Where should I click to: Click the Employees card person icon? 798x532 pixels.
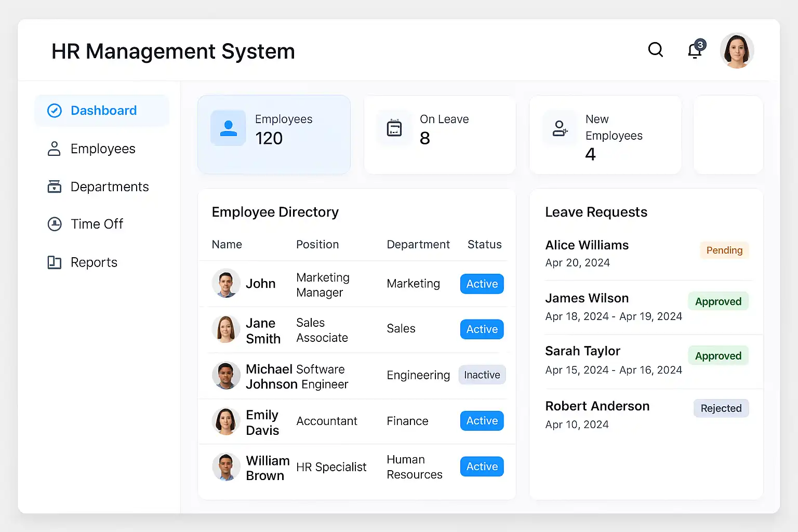coord(228,128)
